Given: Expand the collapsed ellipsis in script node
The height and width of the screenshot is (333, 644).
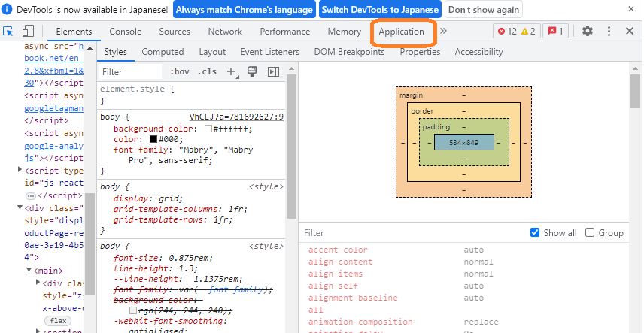Looking at the screenshot, I should pyautogui.click(x=31, y=195).
